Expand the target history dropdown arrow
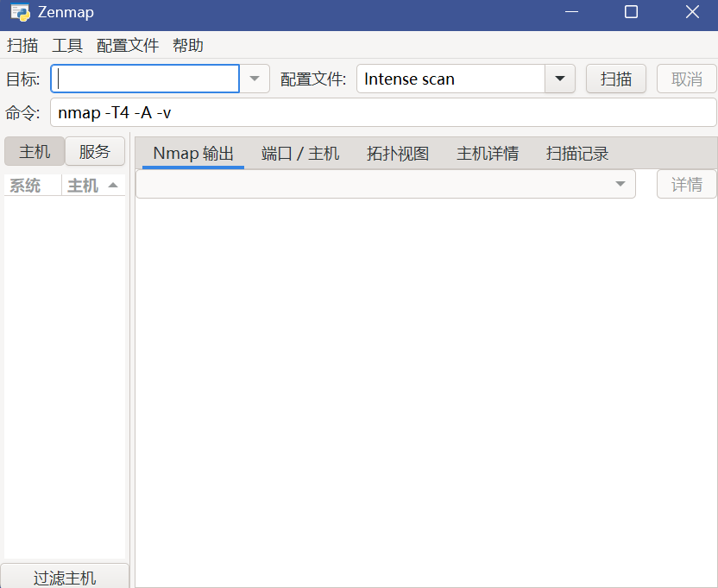 click(255, 79)
